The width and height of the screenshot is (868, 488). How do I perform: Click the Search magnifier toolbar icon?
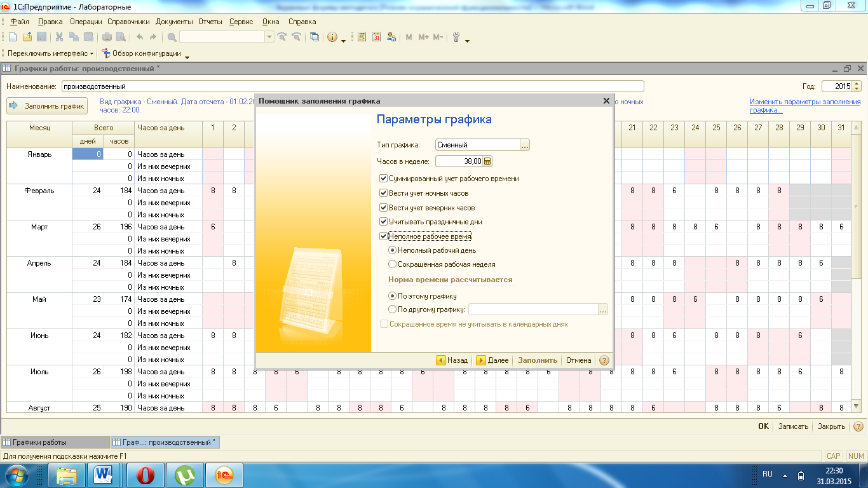click(172, 37)
